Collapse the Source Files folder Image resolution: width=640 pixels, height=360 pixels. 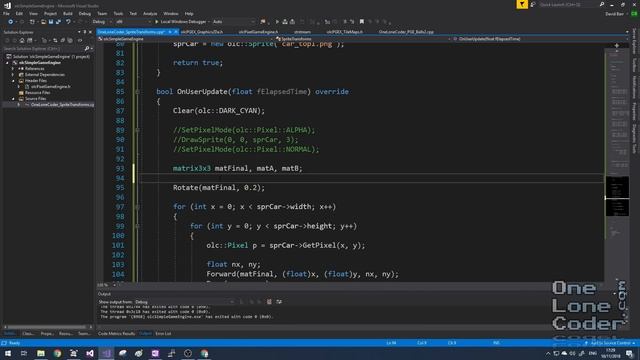tap(13, 99)
